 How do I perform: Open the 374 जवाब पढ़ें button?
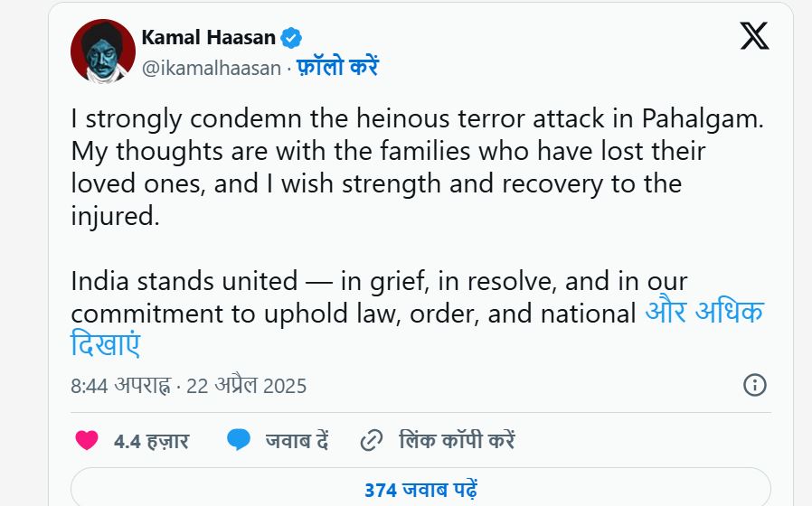[420, 491]
